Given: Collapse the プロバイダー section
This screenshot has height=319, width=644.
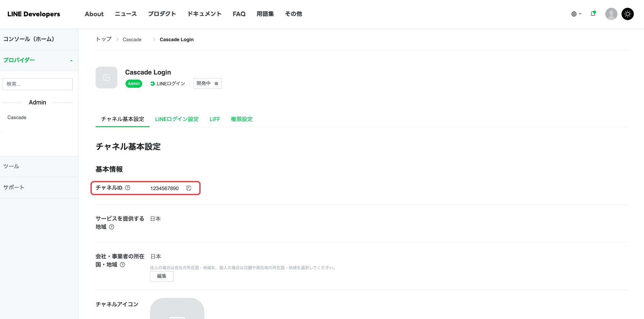Looking at the screenshot, I should pyautogui.click(x=39, y=61).
